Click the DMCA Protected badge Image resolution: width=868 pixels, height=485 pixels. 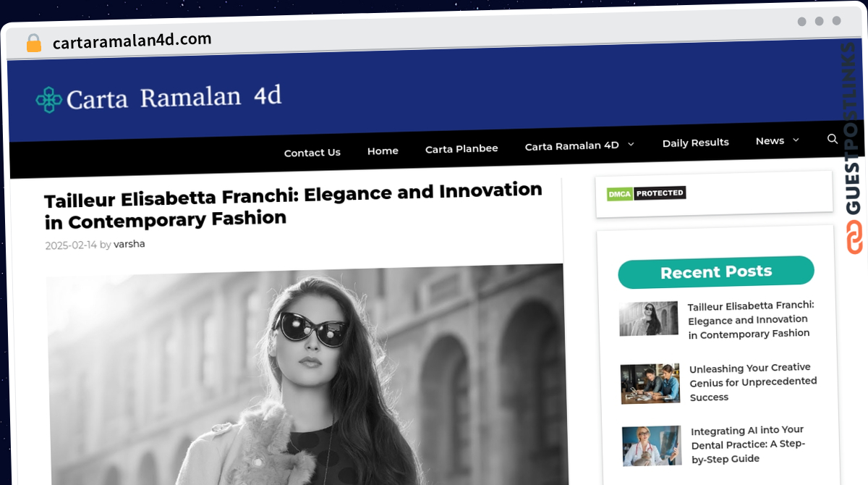[646, 193]
